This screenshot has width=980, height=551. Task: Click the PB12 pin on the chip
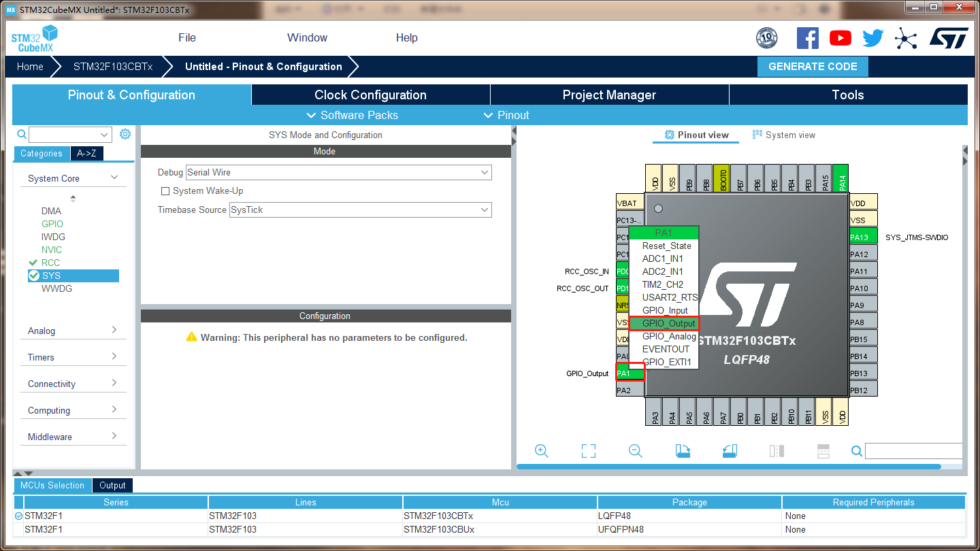pos(864,390)
